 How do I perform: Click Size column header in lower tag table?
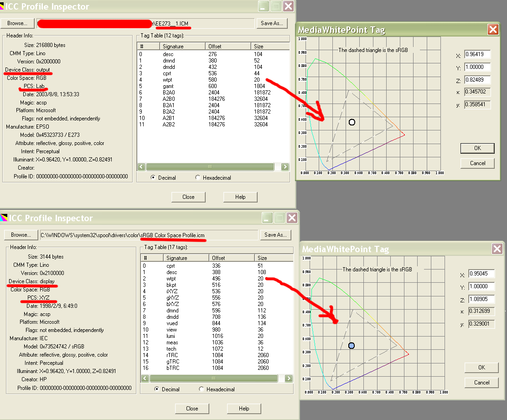point(274,258)
